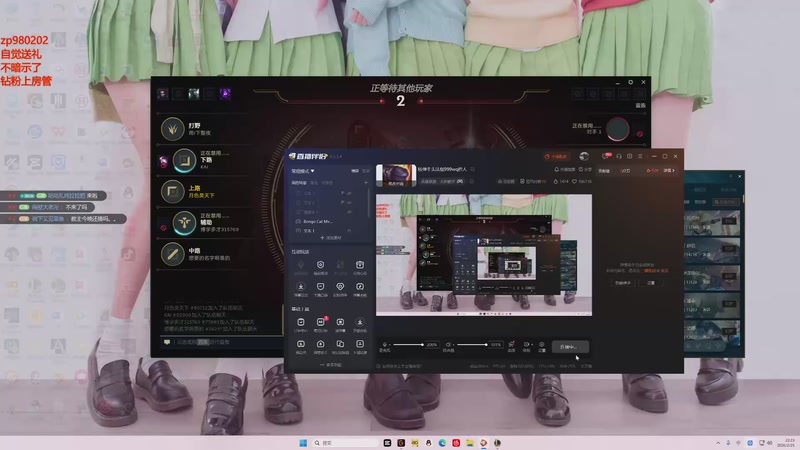Open basic tool with red notification badge

pos(320,324)
